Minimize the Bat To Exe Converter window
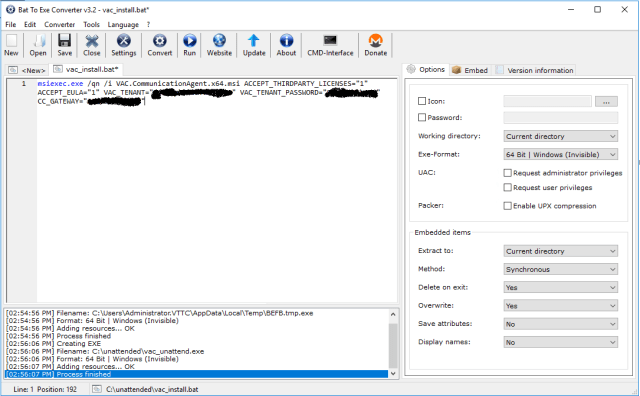This screenshot has height=396, width=640. pos(571,9)
